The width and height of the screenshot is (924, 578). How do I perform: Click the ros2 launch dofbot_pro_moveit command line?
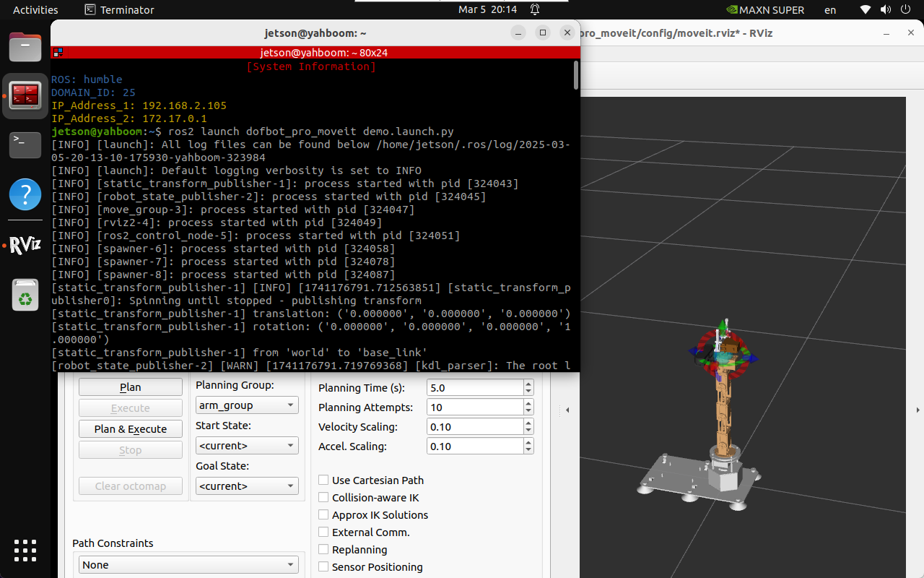pyautogui.click(x=310, y=131)
